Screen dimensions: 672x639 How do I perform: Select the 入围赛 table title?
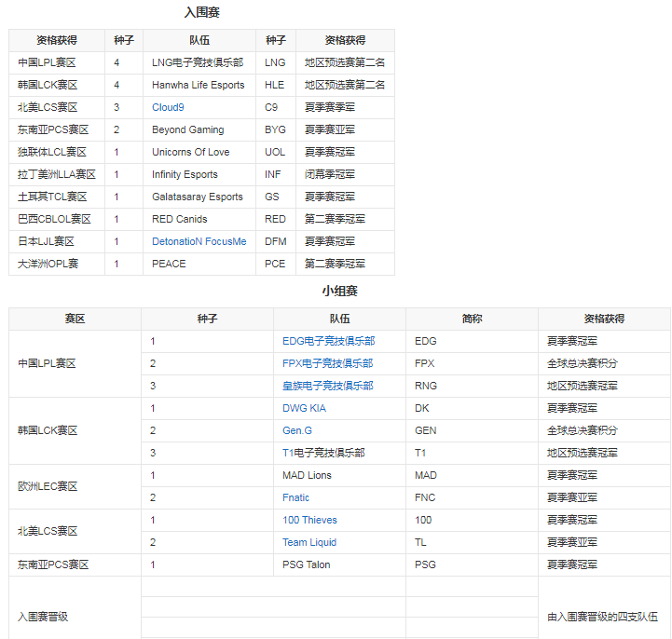tap(202, 12)
